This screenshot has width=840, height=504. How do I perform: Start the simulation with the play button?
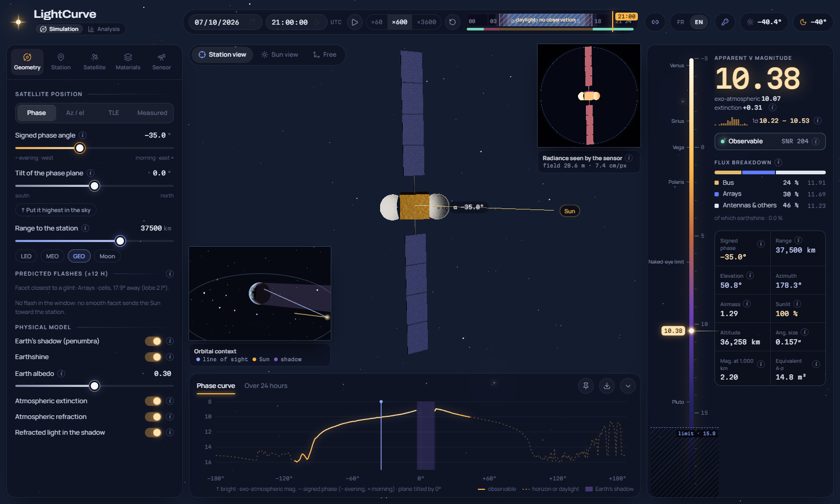pos(355,22)
